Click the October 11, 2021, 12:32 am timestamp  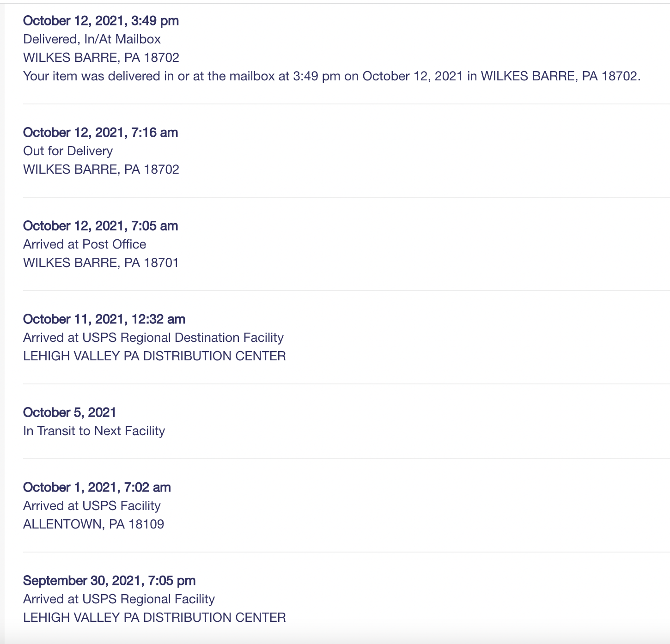click(104, 319)
